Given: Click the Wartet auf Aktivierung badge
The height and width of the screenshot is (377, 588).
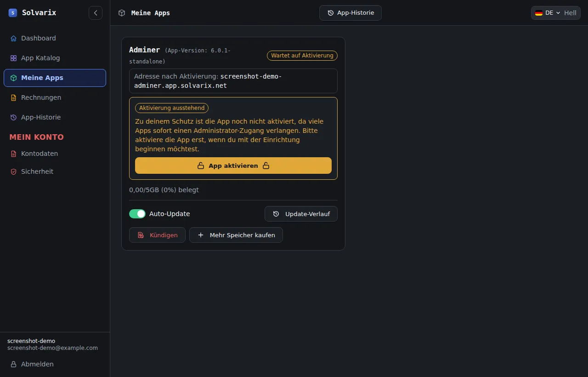Looking at the screenshot, I should click(x=302, y=56).
